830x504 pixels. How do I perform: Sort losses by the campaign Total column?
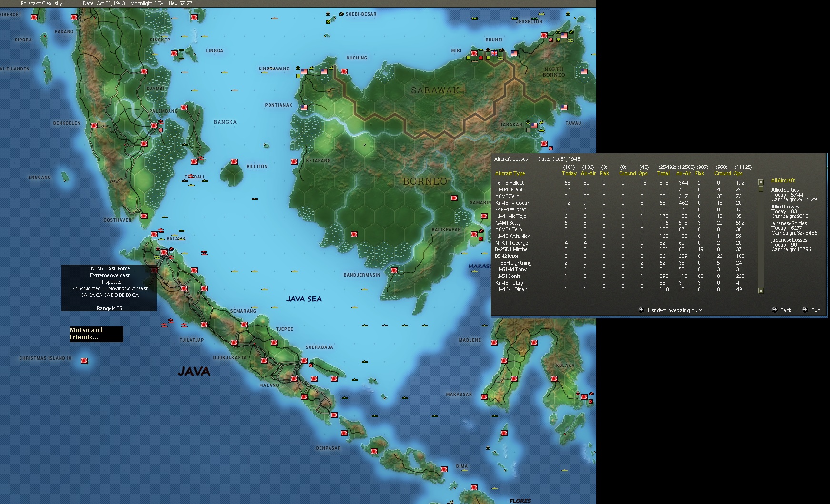click(663, 173)
